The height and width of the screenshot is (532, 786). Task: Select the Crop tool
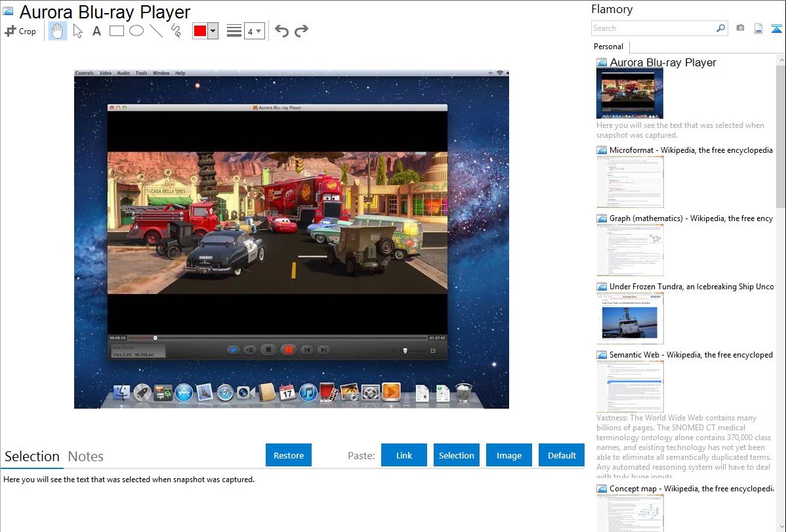20,31
